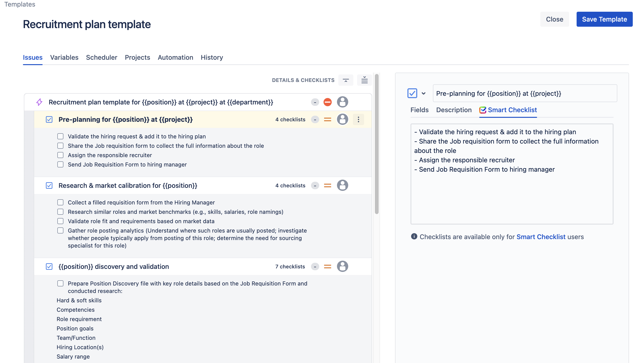Click the Hiring Location(s) line
Viewport: 644px width, 363px height.
[80, 347]
